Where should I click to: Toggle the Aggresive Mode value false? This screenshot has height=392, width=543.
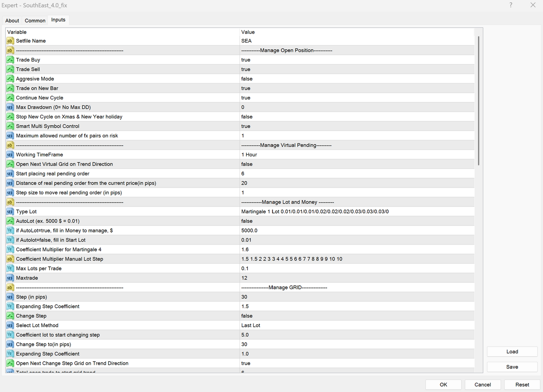247,79
